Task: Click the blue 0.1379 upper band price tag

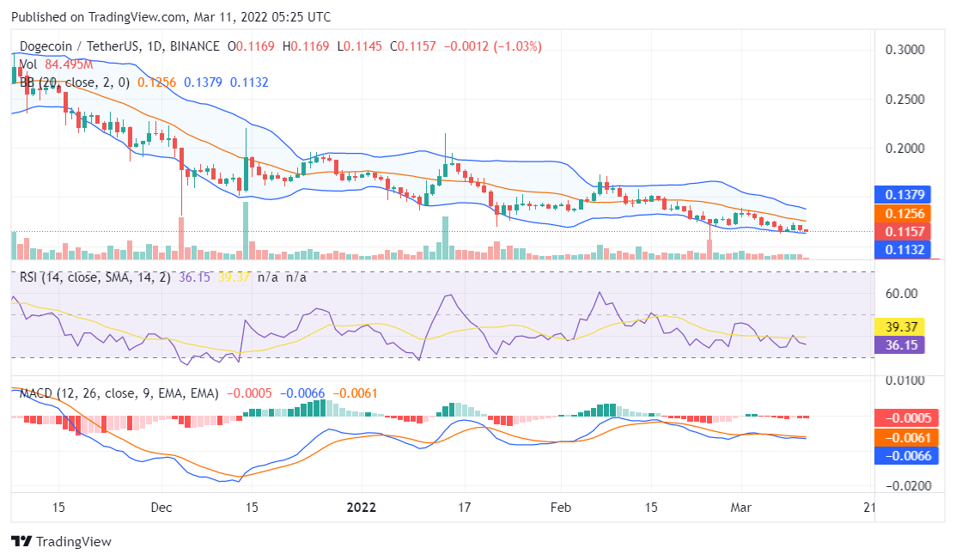Action: 903,195
